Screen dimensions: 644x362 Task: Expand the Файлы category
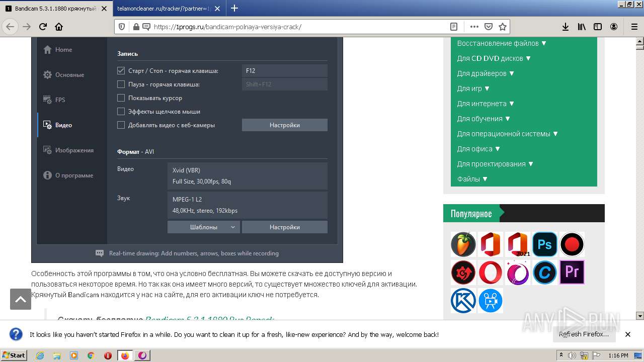pyautogui.click(x=472, y=179)
